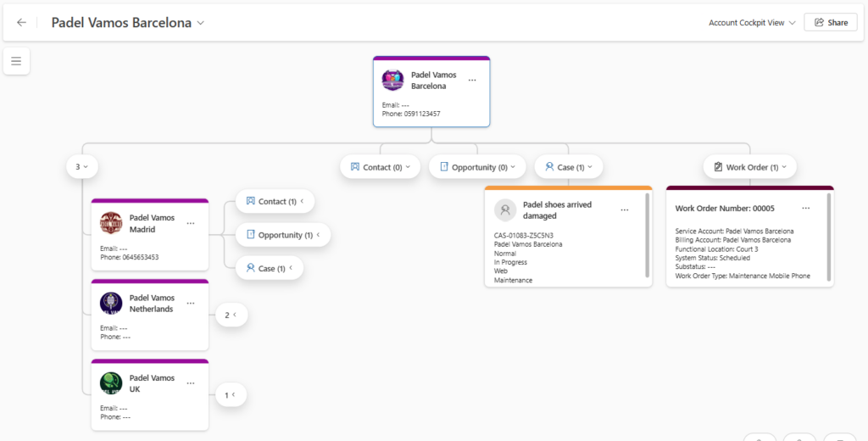This screenshot has width=868, height=441.
Task: Open the Padel Vamos Barcelona title dropdown
Action: (201, 23)
